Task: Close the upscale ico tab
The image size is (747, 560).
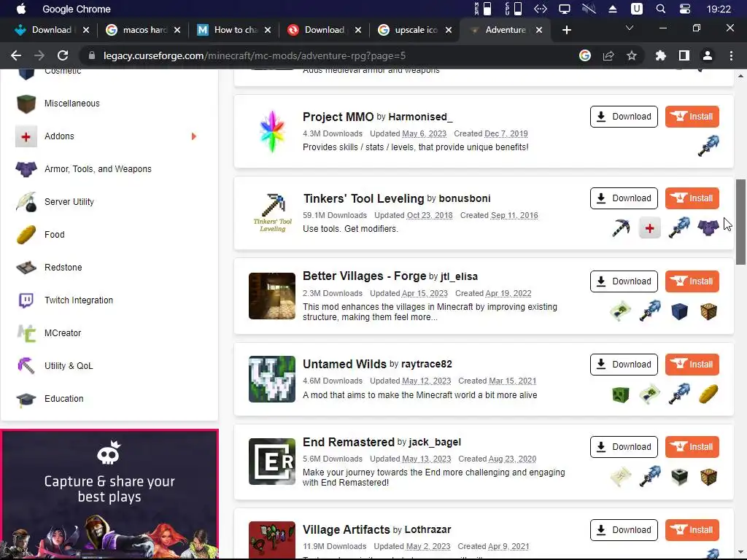Action: [449, 30]
